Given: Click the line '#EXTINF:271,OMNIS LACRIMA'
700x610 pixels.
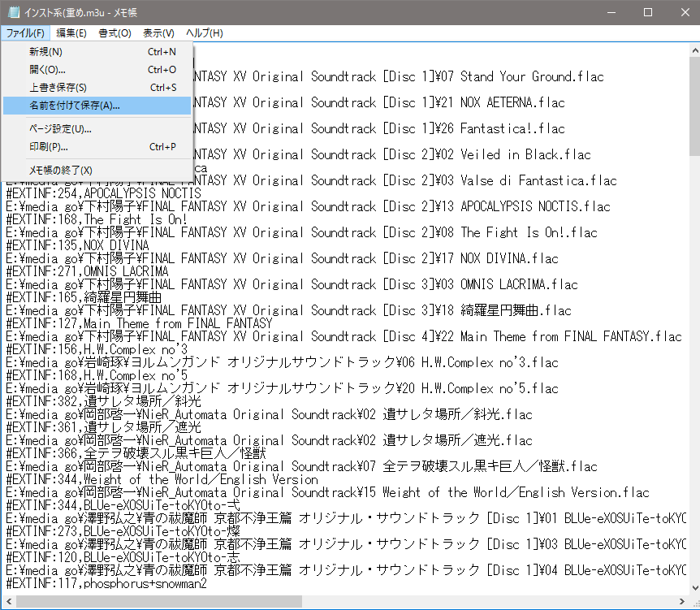Looking at the screenshot, I should (87, 271).
